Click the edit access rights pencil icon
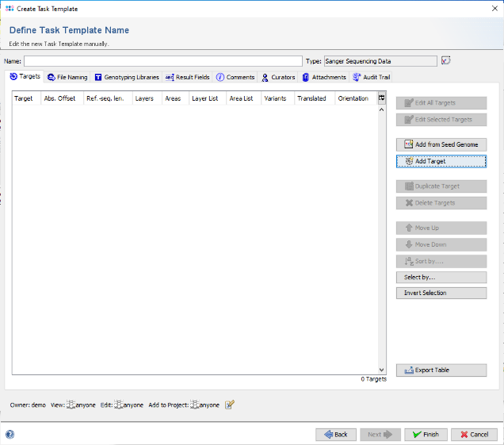Viewport: 504px width, 445px height. (230, 405)
